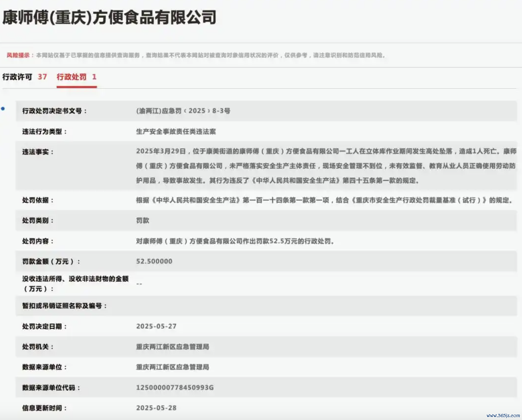Viewport: 522px width, 420px height.
Task: Click the penalty category value 罚款
Action: click(x=143, y=221)
